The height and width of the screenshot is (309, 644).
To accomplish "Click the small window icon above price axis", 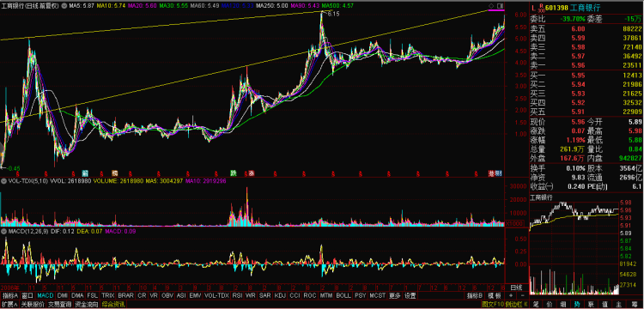I will (500, 6).
